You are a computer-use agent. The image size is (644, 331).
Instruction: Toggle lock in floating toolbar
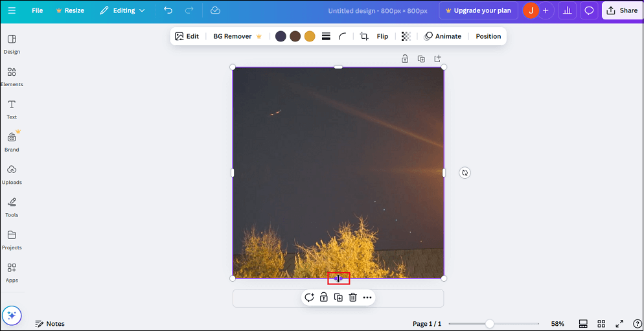324,297
